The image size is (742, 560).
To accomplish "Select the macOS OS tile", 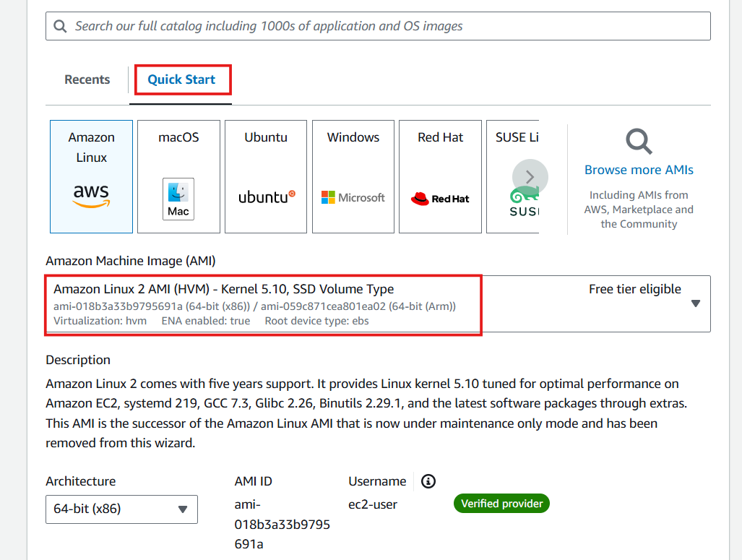I will (x=178, y=176).
